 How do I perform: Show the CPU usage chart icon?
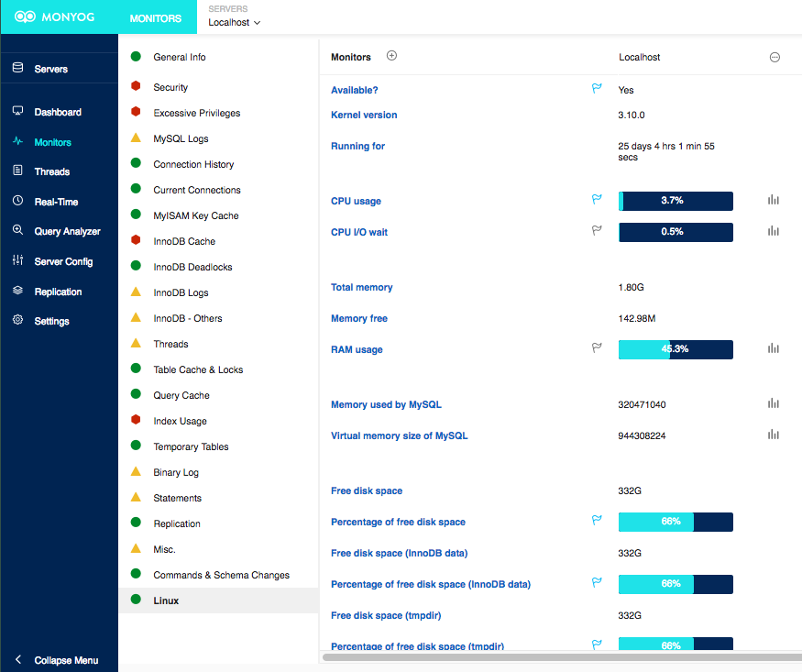[774, 200]
